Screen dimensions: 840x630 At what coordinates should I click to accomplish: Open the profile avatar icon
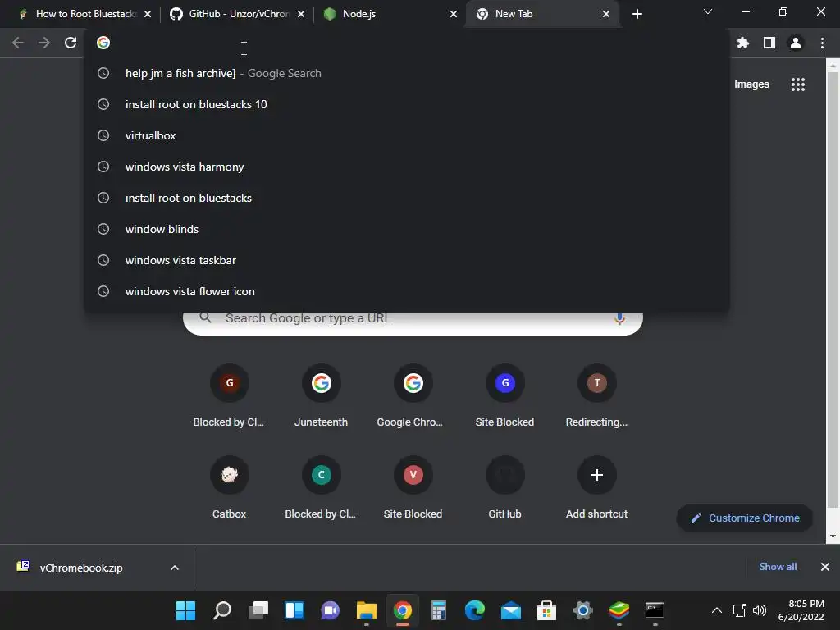click(x=796, y=43)
